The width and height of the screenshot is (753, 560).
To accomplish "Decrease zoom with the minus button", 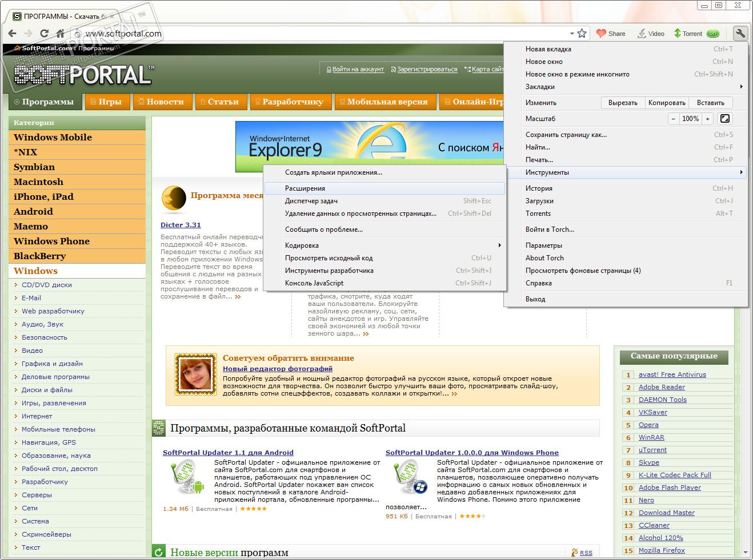I will (x=674, y=119).
